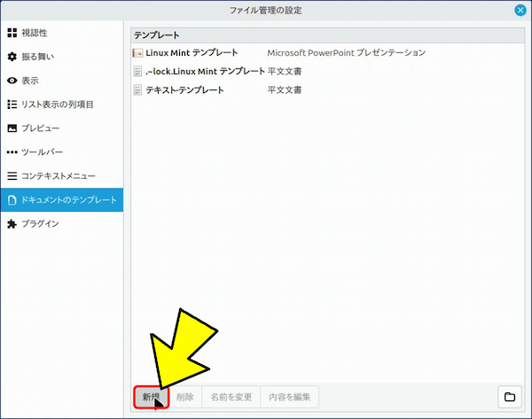Click the list icon beside リスト表示の列項目
The height and width of the screenshot is (419, 532).
tap(12, 104)
